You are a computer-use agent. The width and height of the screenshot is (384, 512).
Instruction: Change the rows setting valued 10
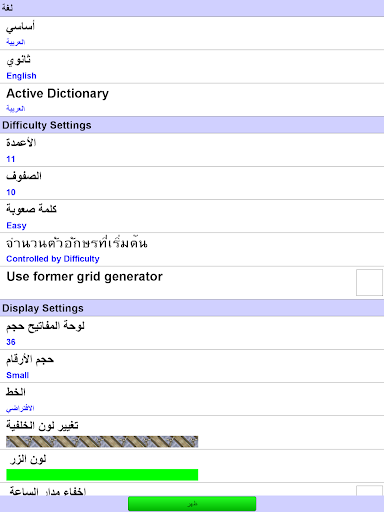click(192, 183)
